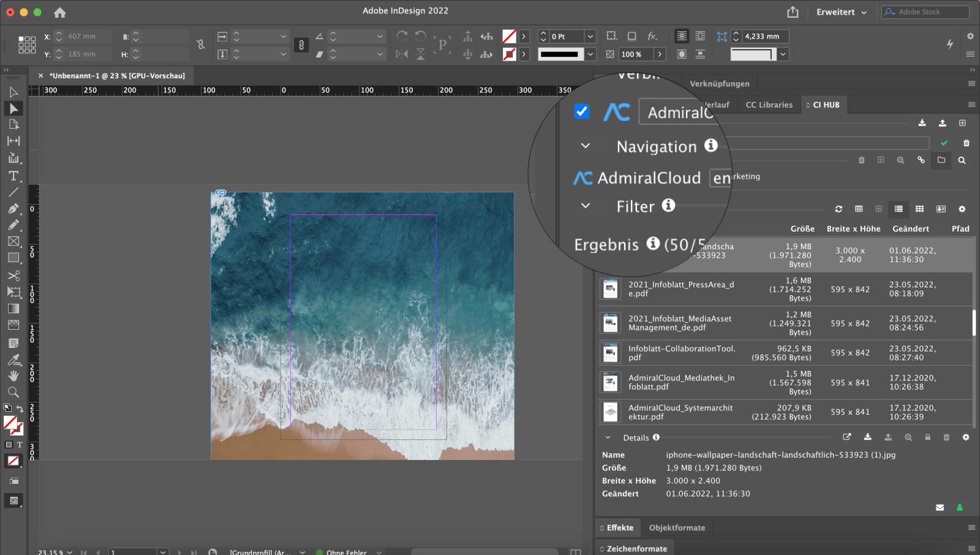Viewport: 980px width, 555px height.
Task: Select the Scissors tool
Action: tap(13, 275)
